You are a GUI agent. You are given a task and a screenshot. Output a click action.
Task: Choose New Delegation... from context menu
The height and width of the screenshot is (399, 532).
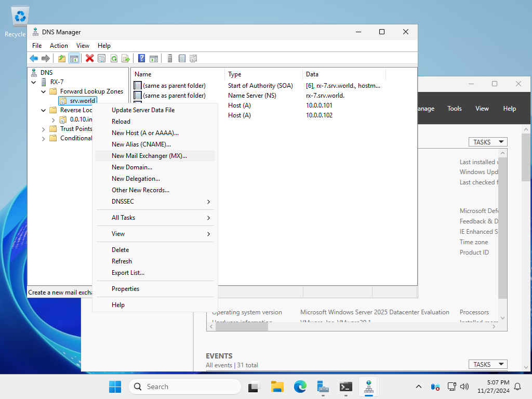tap(155, 179)
